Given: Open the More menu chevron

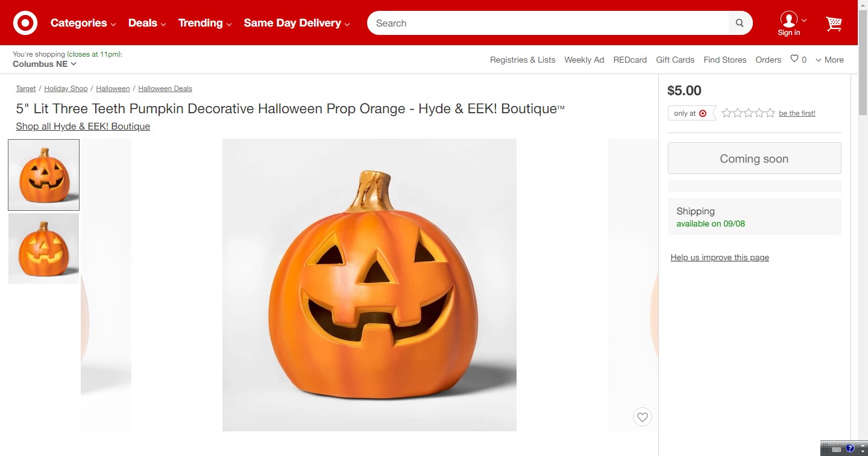Looking at the screenshot, I should 829,60.
